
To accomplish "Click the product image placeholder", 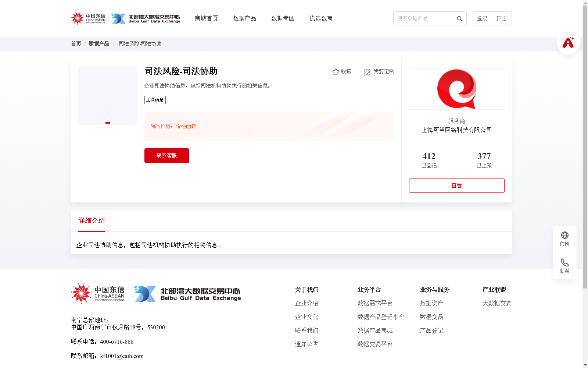I will point(108,96).
